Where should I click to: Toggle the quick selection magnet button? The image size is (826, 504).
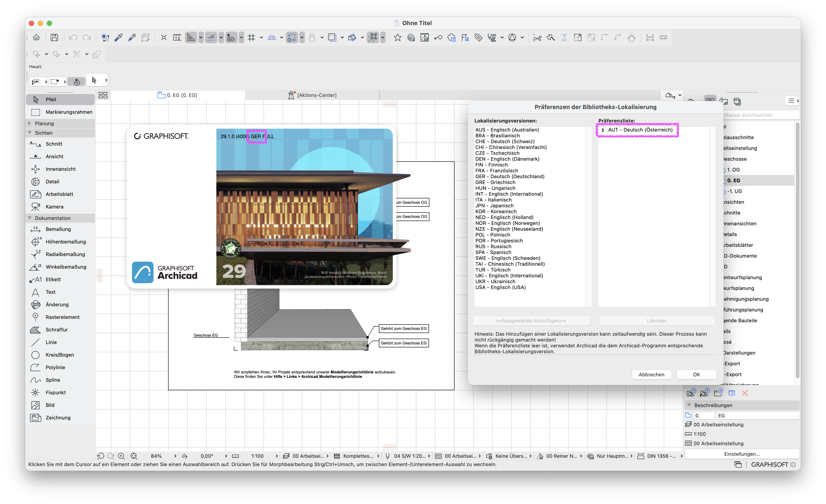[77, 81]
